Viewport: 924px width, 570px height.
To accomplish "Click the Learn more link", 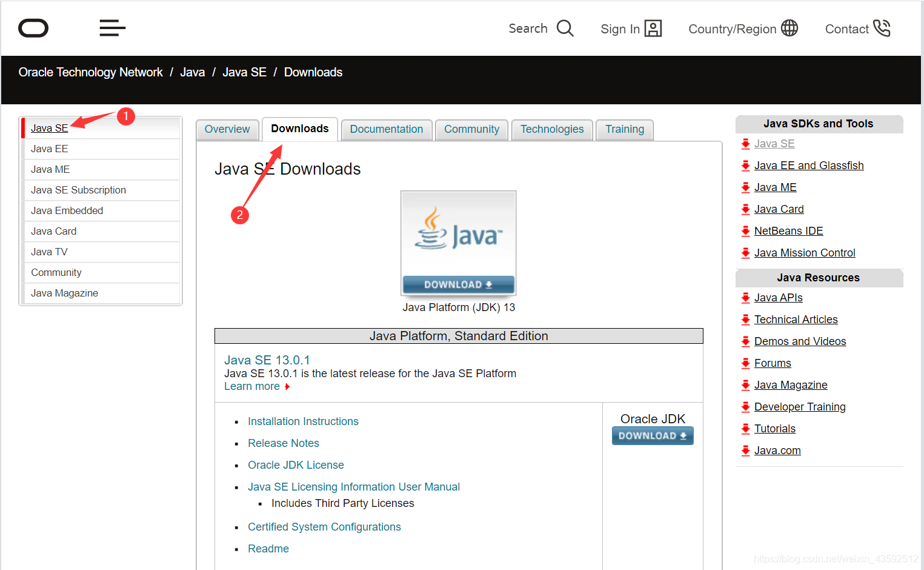I will click(x=252, y=386).
